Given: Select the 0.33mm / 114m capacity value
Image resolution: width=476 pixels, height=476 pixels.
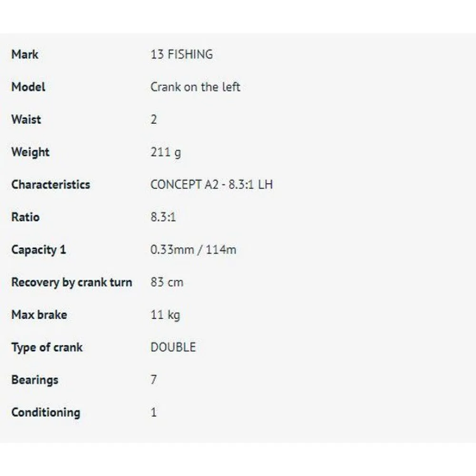Looking at the screenshot, I should coord(193,250).
